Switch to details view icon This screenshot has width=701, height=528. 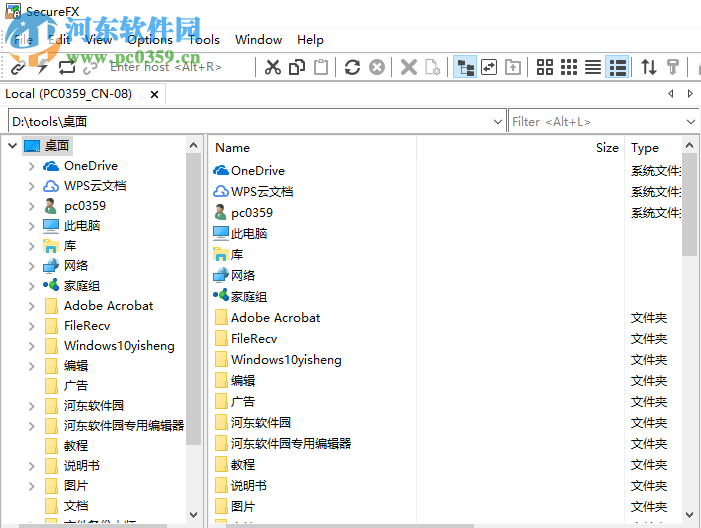click(x=617, y=68)
